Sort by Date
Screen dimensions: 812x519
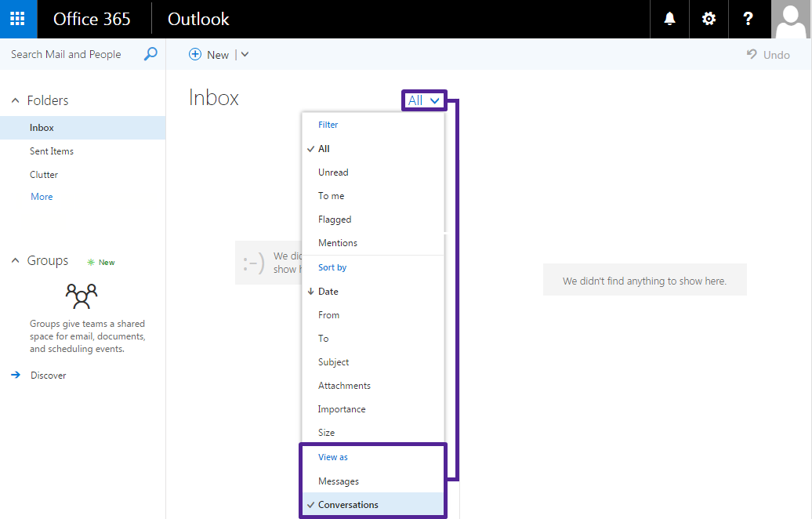373,292
